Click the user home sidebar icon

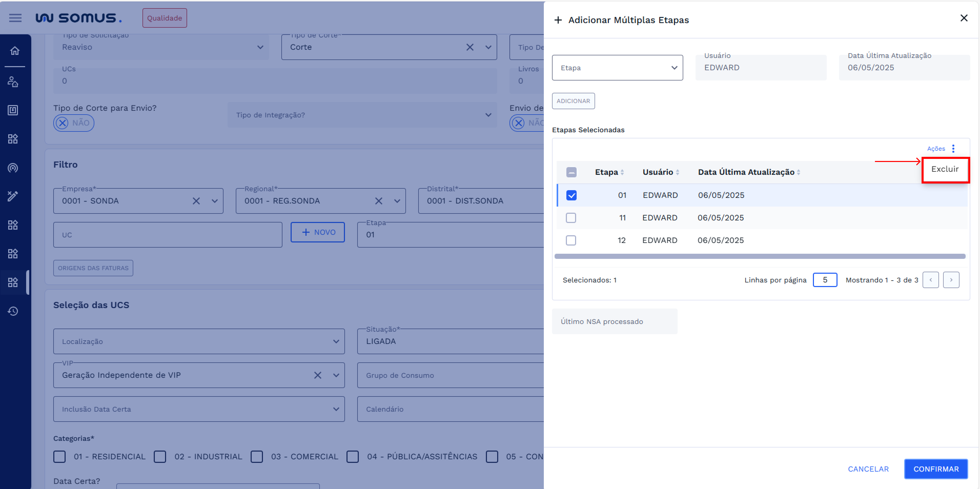13,81
